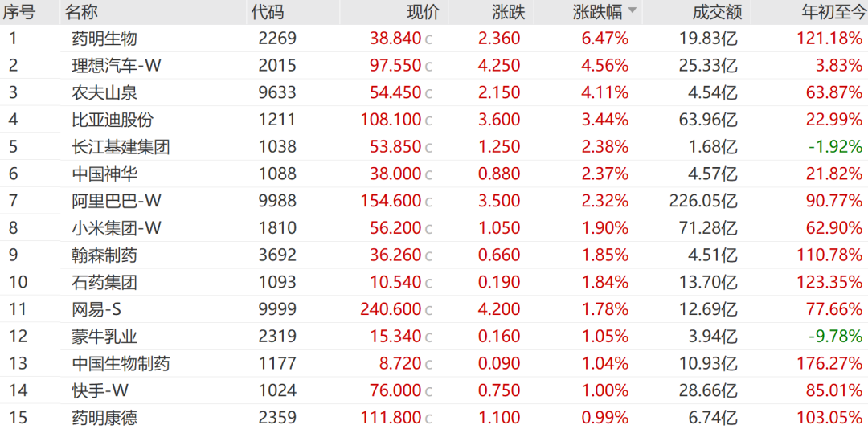Open 网易-S stock entry

click(96, 309)
